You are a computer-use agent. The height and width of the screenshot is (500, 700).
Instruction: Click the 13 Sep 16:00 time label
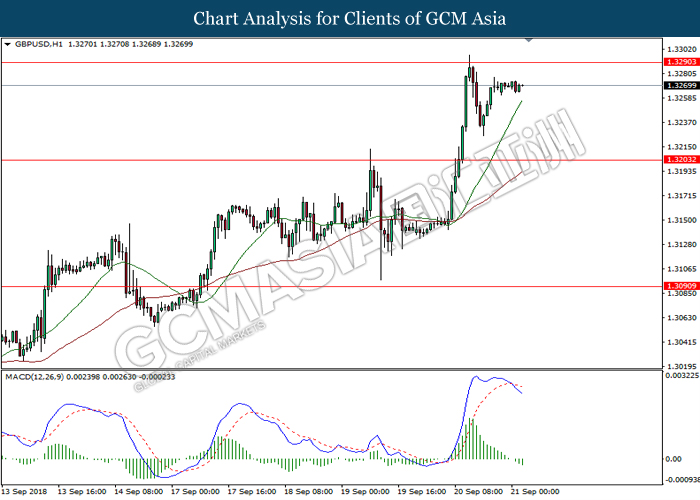pos(82,492)
